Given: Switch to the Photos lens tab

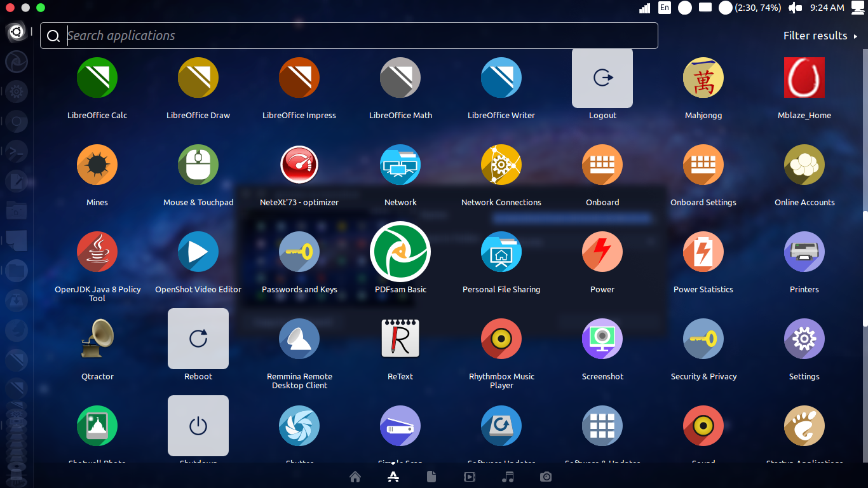Looking at the screenshot, I should (x=546, y=477).
